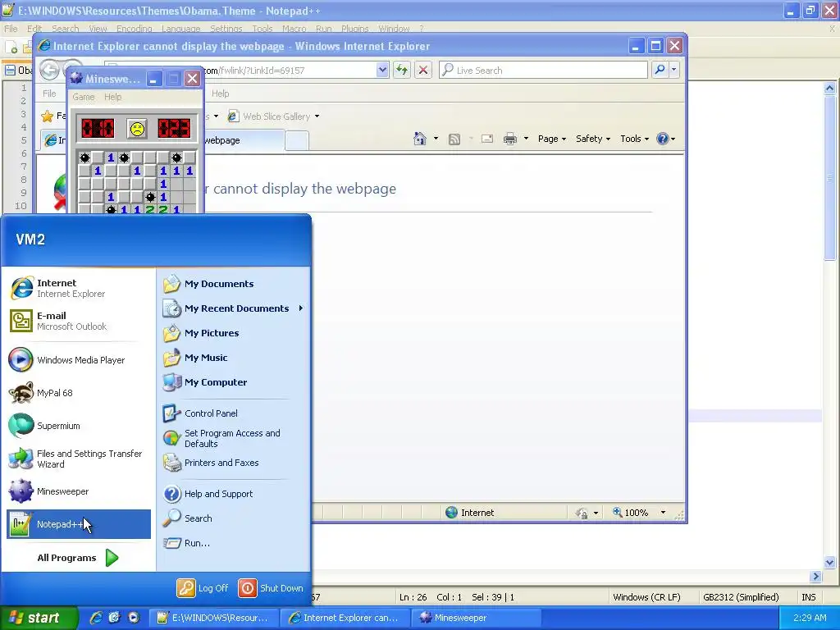Click Internet Explorer Stop button
This screenshot has height=630, width=840.
tap(422, 70)
